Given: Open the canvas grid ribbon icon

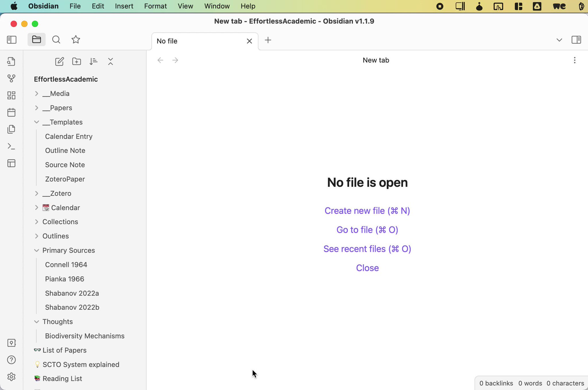Looking at the screenshot, I should pos(11,95).
